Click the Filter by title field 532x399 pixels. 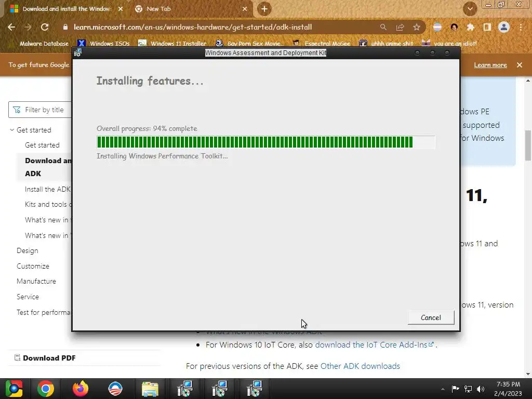point(41,110)
